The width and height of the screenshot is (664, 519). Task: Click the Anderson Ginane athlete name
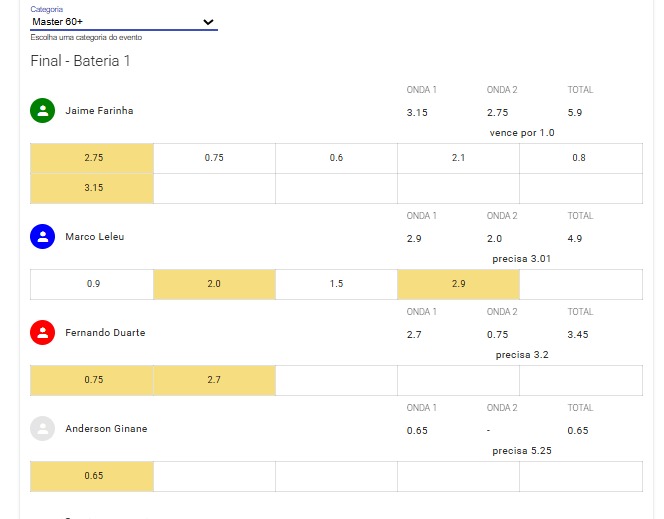tap(106, 429)
